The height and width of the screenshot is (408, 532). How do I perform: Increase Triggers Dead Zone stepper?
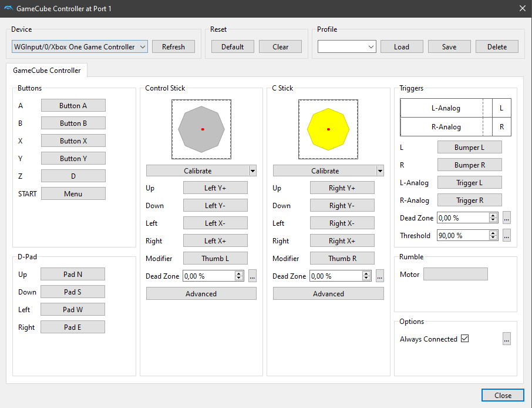[x=493, y=215]
